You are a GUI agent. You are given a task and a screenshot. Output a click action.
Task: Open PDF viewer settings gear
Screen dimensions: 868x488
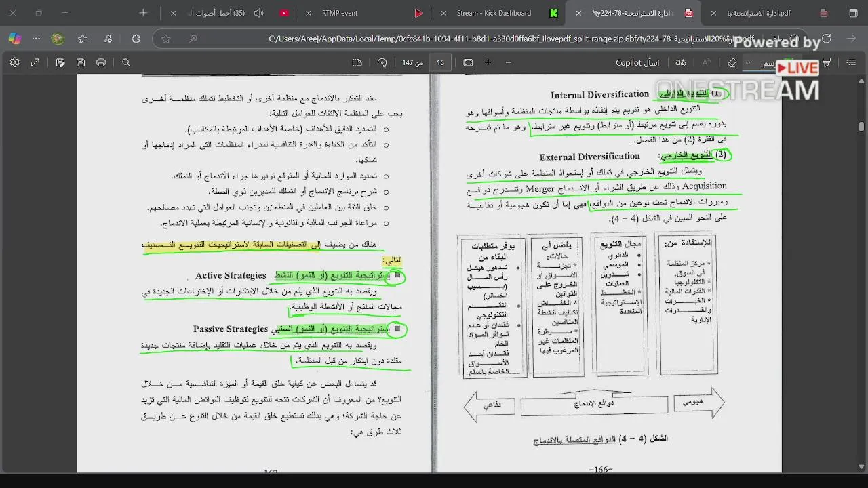point(14,62)
